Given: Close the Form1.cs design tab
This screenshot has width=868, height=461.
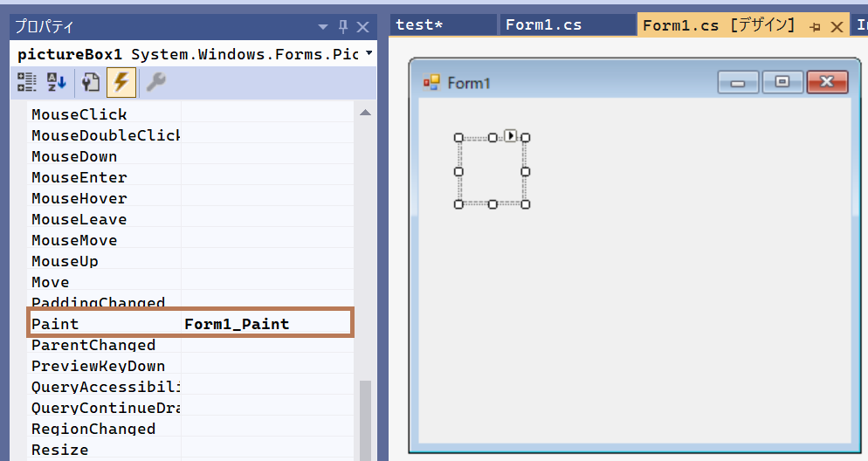Looking at the screenshot, I should (x=837, y=26).
